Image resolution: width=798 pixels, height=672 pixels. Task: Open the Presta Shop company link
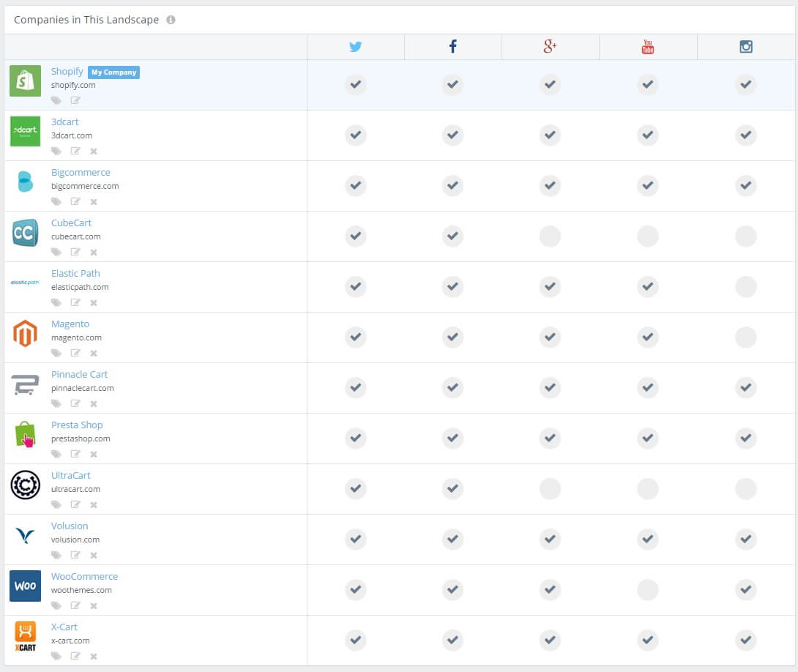coord(77,425)
